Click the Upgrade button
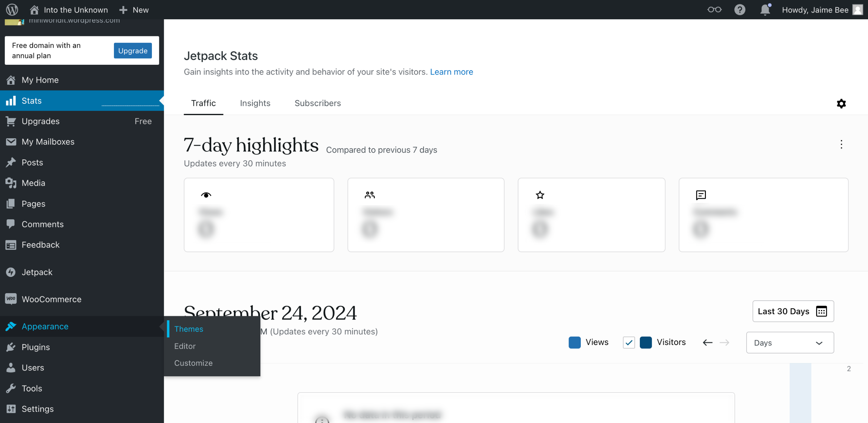The width and height of the screenshot is (868, 423). pyautogui.click(x=133, y=51)
